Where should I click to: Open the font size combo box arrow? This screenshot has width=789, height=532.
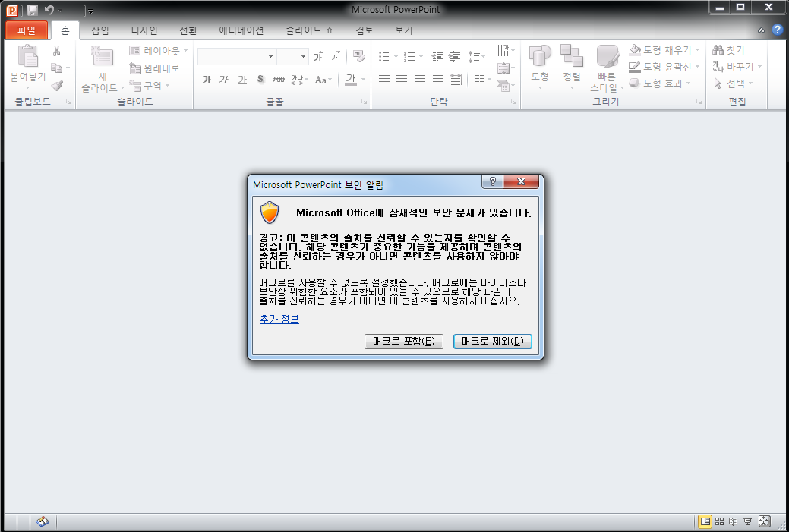(x=303, y=56)
